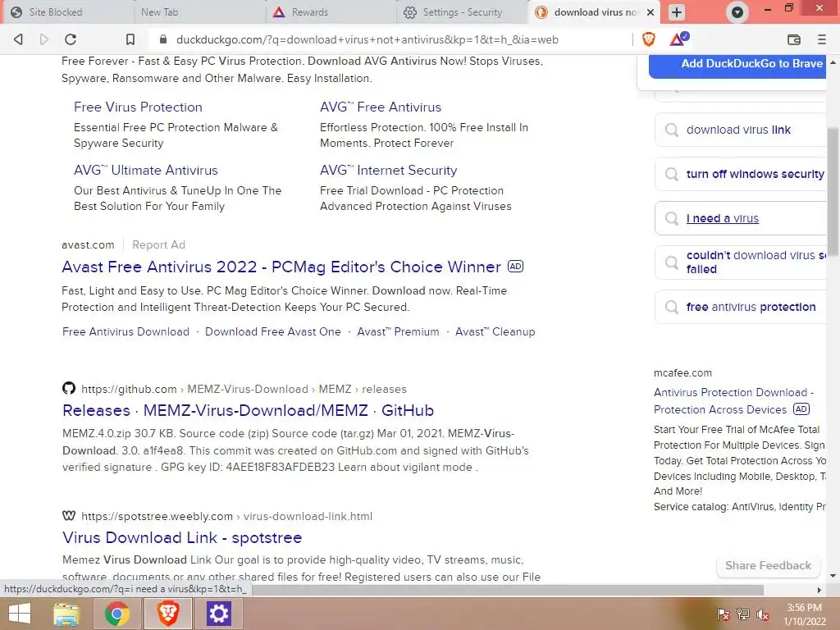Click the scroll right arrow
This screenshot has width=840, height=630.
tap(819, 590)
